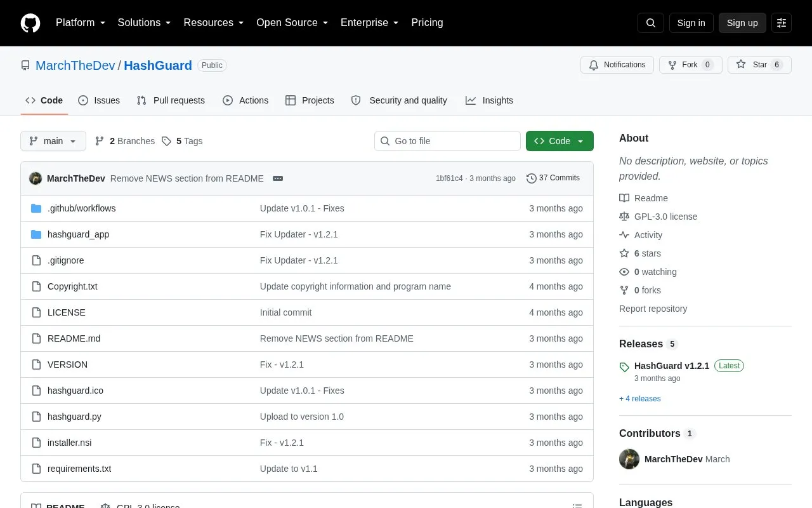
Task: Click the Sign up button
Action: pyautogui.click(x=742, y=23)
